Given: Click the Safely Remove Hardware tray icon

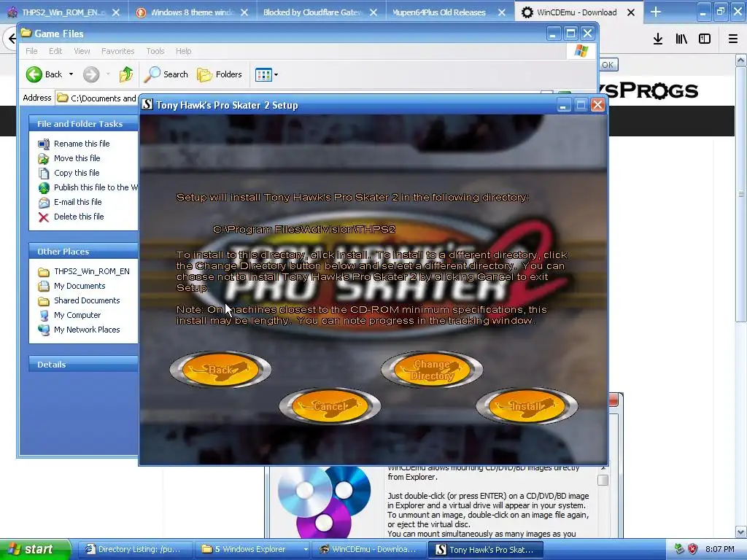Looking at the screenshot, I should [x=679, y=549].
